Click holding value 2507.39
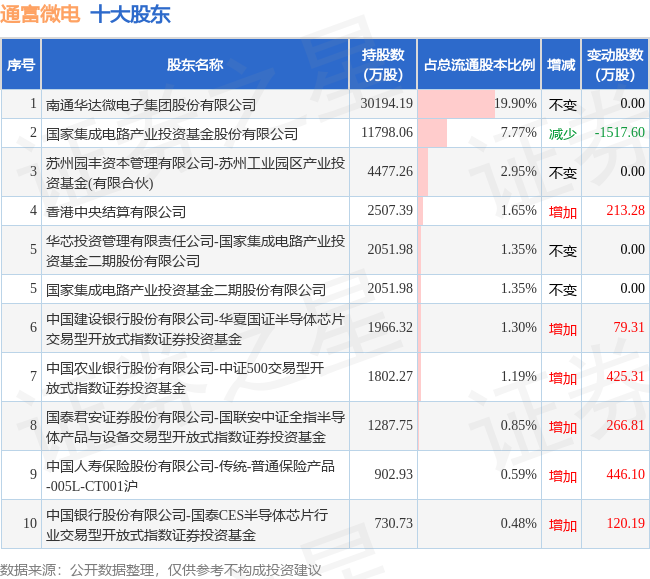Image resolution: width=650 pixels, height=579 pixels. point(390,210)
